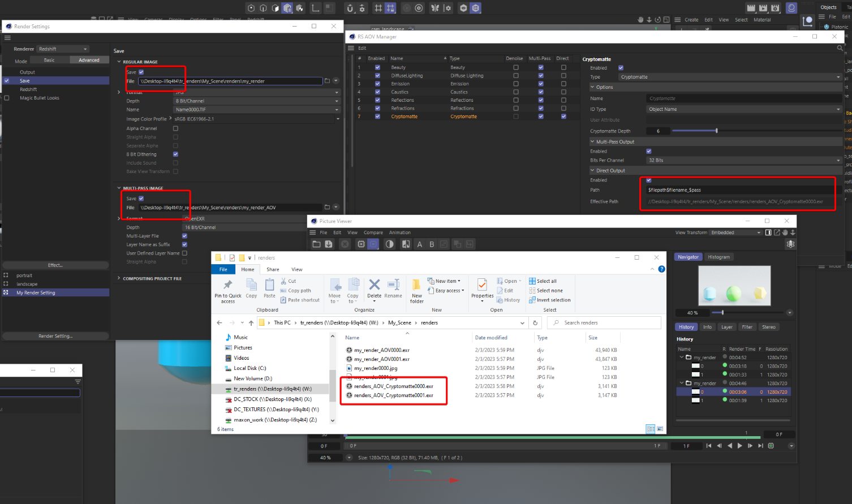
Task: Click the snapping settings icon in the top toolbar
Action: (363, 8)
